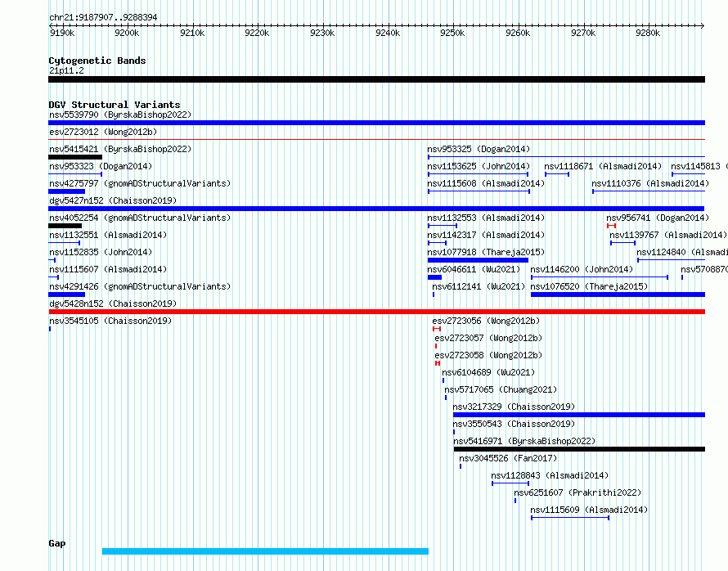The image size is (728, 571).
Task: Open nsv6104689 (Wu2021) label
Action: [x=488, y=372]
